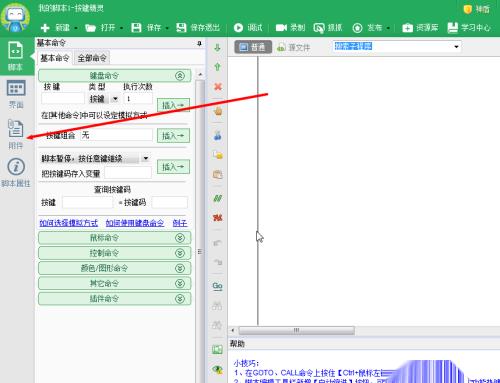Screen dimensions: 500x383
Task: Click the red X delete icon
Action: (x=218, y=87)
